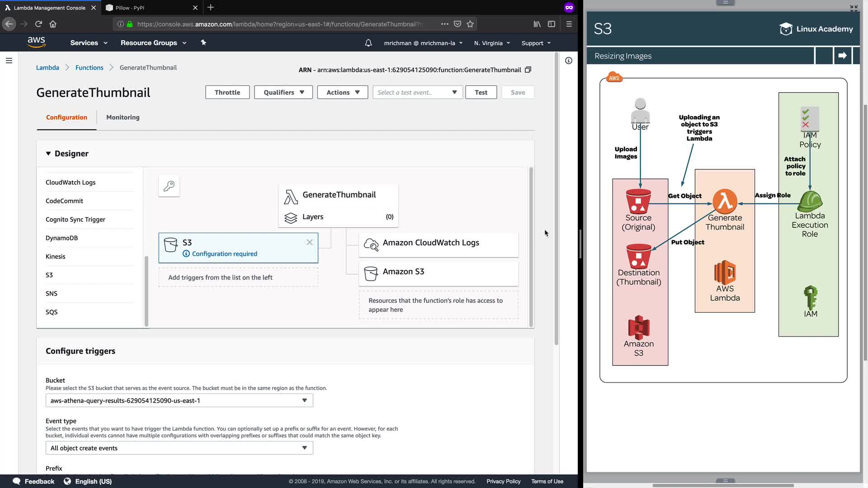Screen dimensions: 868x488
Task: Copy the function ARN icon
Action: [528, 70]
